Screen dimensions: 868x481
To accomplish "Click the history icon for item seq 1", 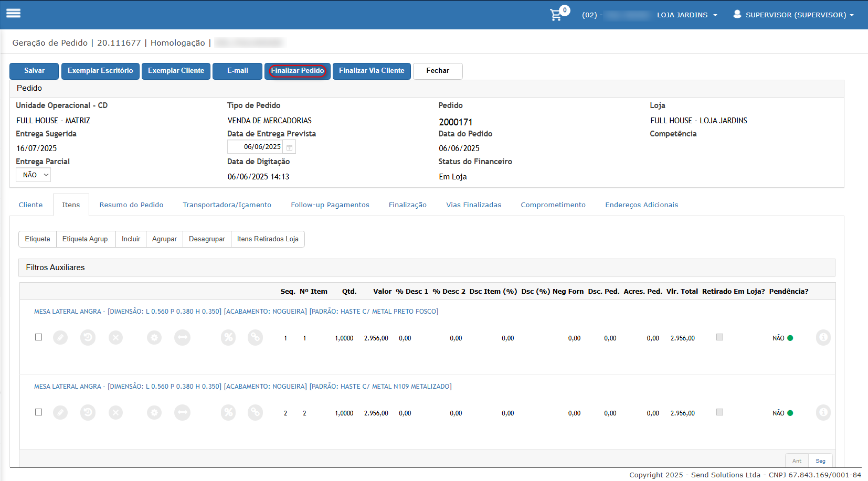I will [x=88, y=337].
